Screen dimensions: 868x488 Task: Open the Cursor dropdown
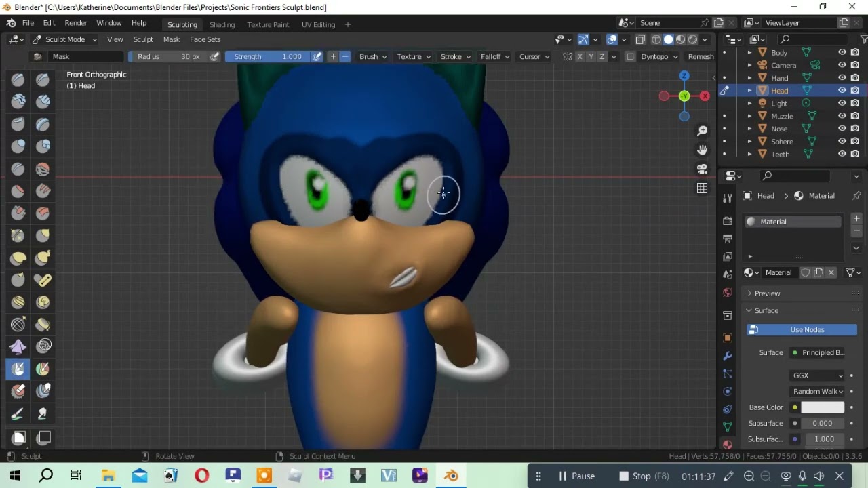point(534,56)
